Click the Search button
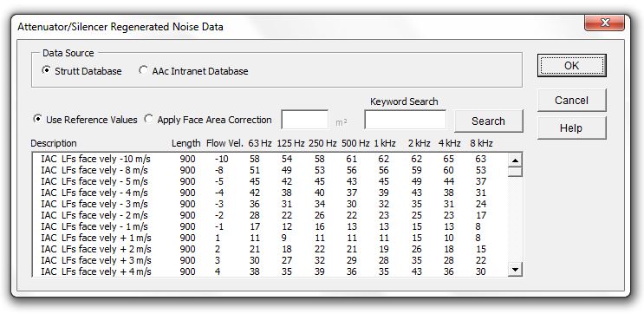This screenshot has height=314, width=644. coord(488,121)
